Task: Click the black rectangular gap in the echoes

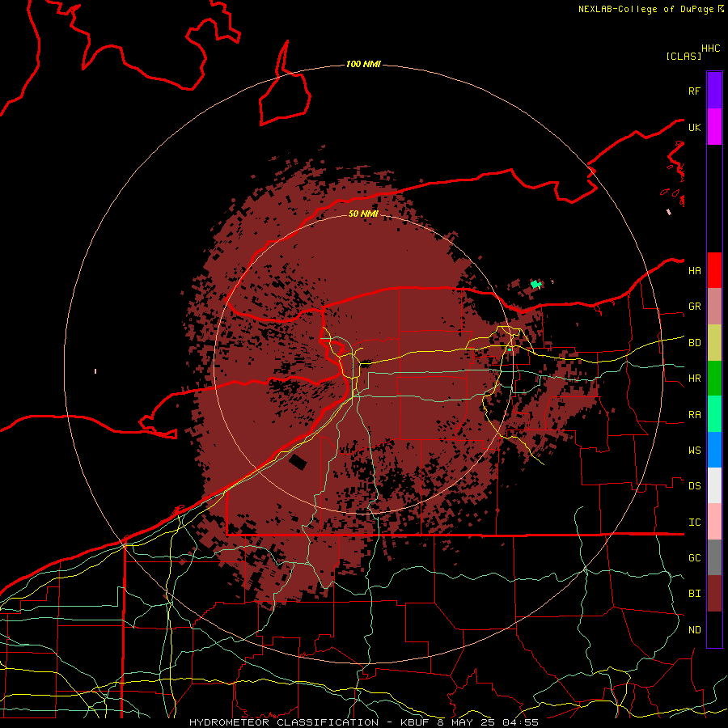Action: (x=298, y=462)
